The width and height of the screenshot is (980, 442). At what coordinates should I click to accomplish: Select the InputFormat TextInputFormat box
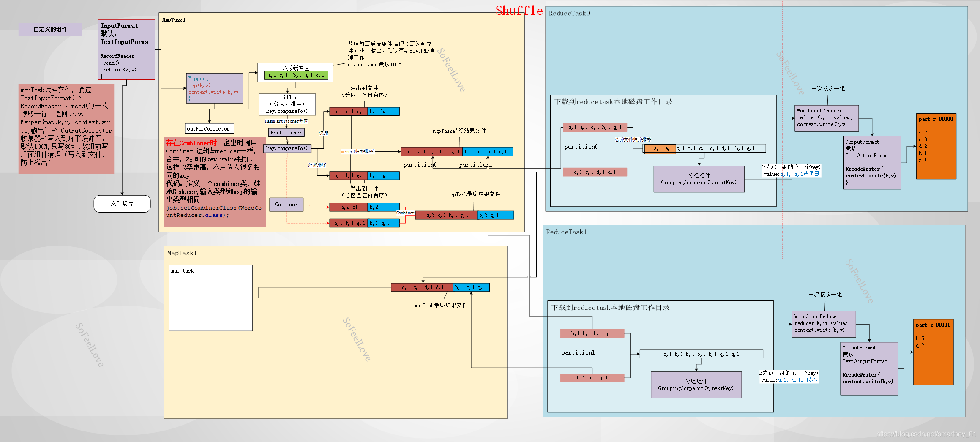(x=127, y=49)
